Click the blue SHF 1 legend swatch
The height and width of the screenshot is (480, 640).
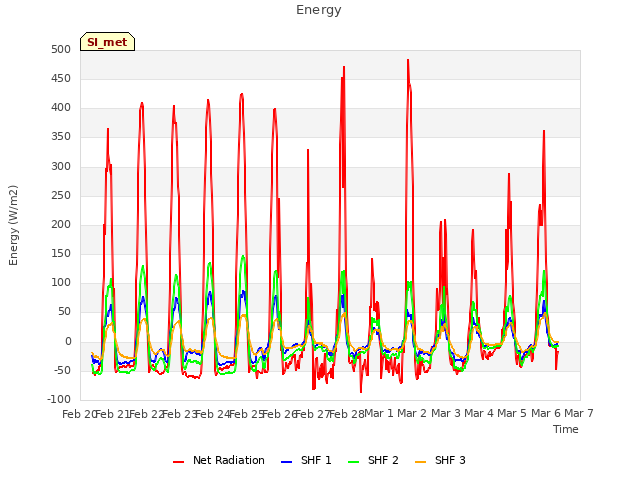(x=287, y=462)
